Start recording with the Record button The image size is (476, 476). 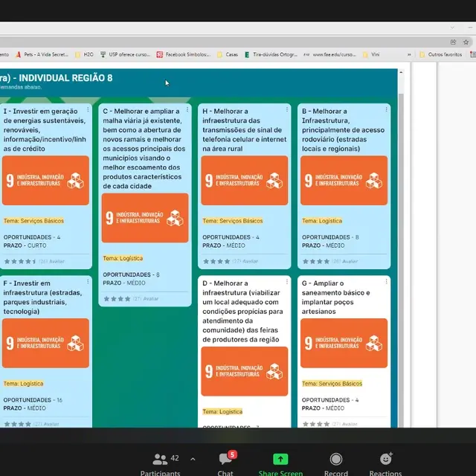[336, 463]
